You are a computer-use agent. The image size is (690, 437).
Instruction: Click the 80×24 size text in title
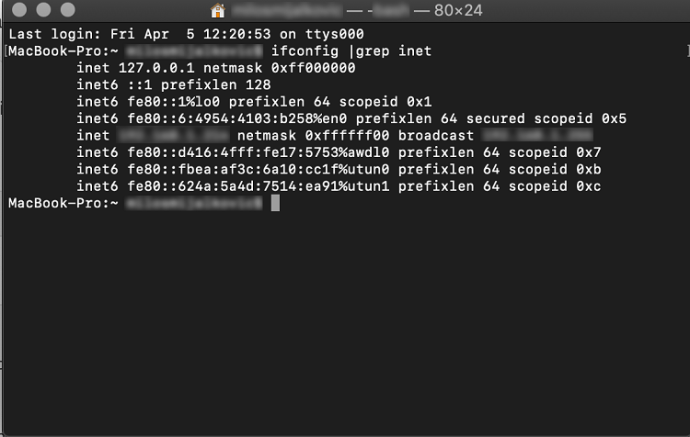pyautogui.click(x=458, y=10)
